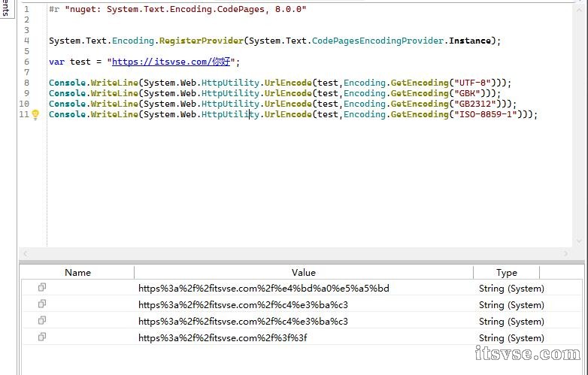Select the second-row value ending %c4%e3%ba%c3
This screenshot has height=375, width=588.
pos(243,304)
